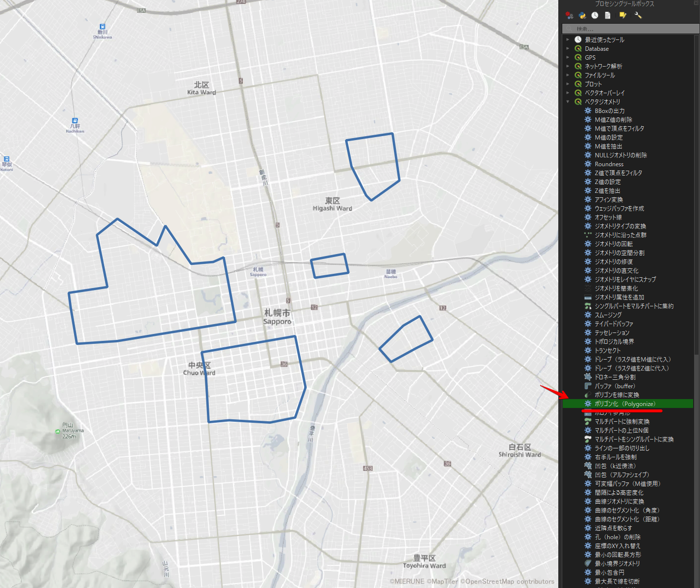Select the Roundness tool
The height and width of the screenshot is (588, 700).
[x=609, y=164]
